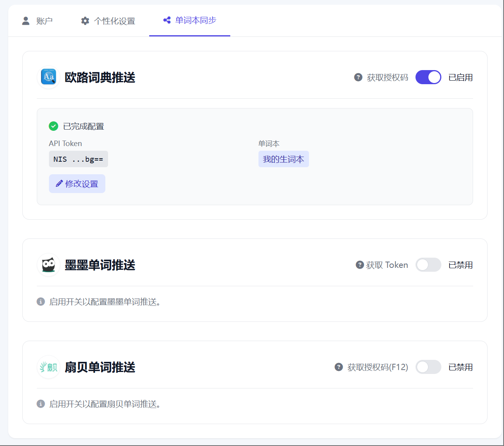Click the green 已完成配置 check icon
Viewport: 504px width, 446px height.
point(54,126)
